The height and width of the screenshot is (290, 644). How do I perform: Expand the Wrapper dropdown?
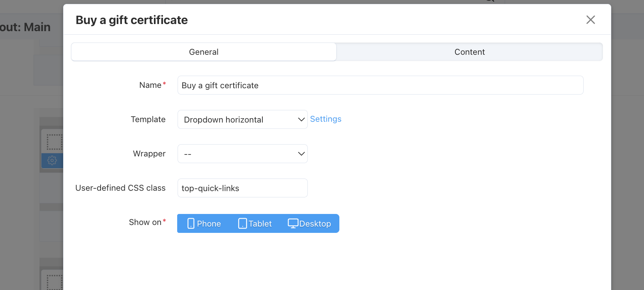pyautogui.click(x=242, y=154)
